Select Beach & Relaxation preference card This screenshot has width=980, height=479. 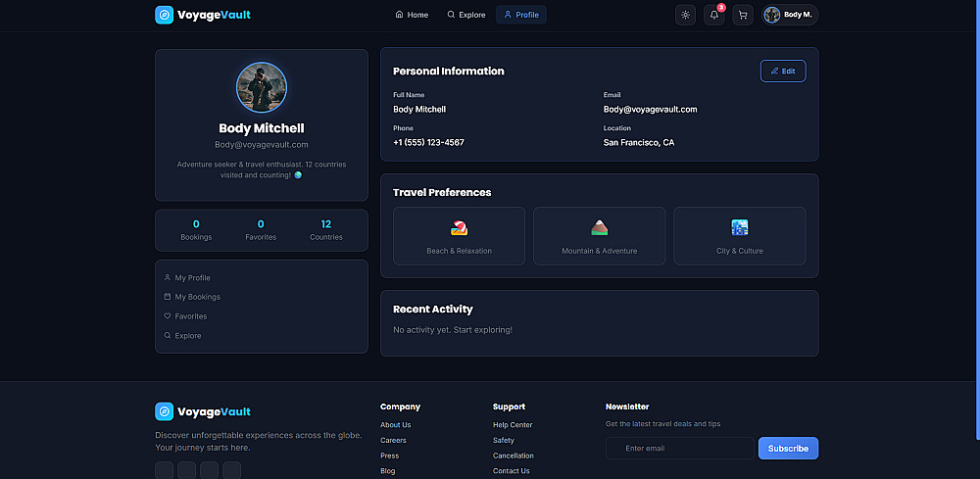tap(459, 236)
